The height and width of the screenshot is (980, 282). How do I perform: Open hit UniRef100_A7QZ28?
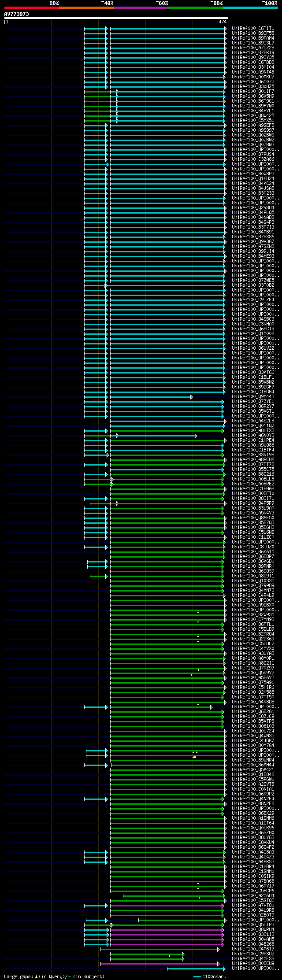pyautogui.click(x=253, y=48)
